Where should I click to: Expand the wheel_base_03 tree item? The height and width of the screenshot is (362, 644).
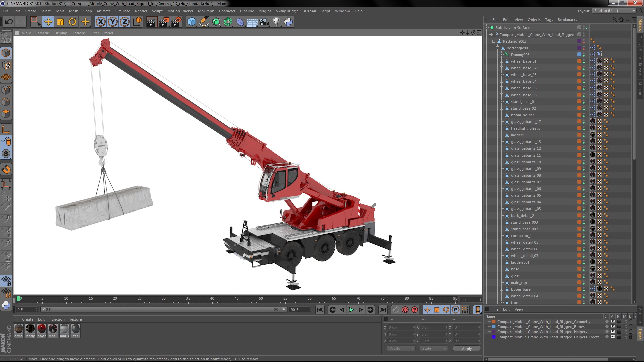pos(502,75)
